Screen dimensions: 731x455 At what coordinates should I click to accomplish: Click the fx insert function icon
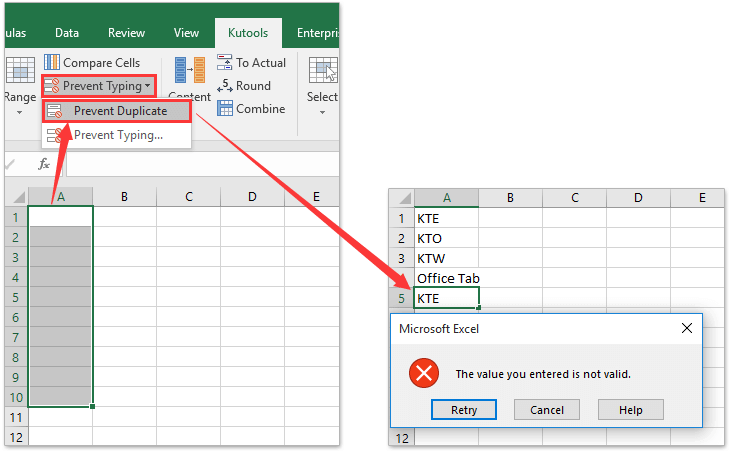[44, 163]
